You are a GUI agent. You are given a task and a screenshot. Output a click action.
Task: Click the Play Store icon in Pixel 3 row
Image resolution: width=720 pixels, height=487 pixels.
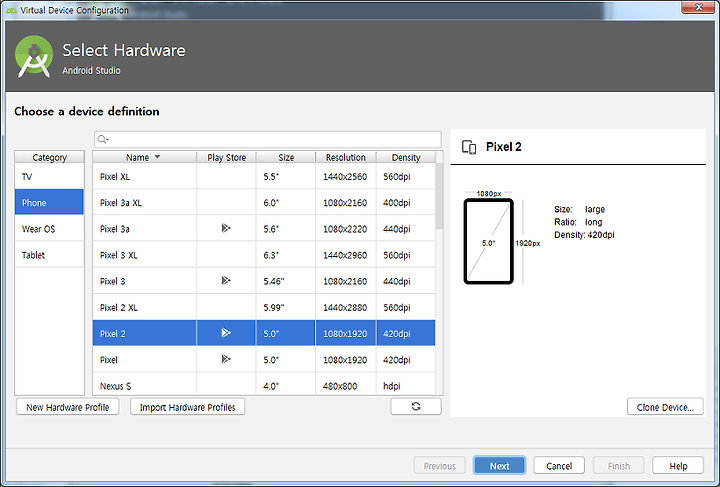pos(226,280)
